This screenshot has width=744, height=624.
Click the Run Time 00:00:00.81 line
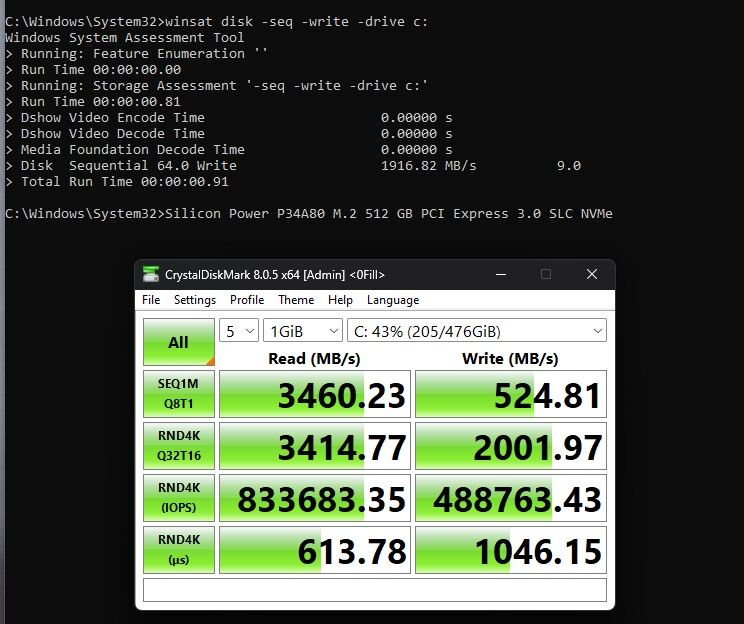click(x=93, y=102)
